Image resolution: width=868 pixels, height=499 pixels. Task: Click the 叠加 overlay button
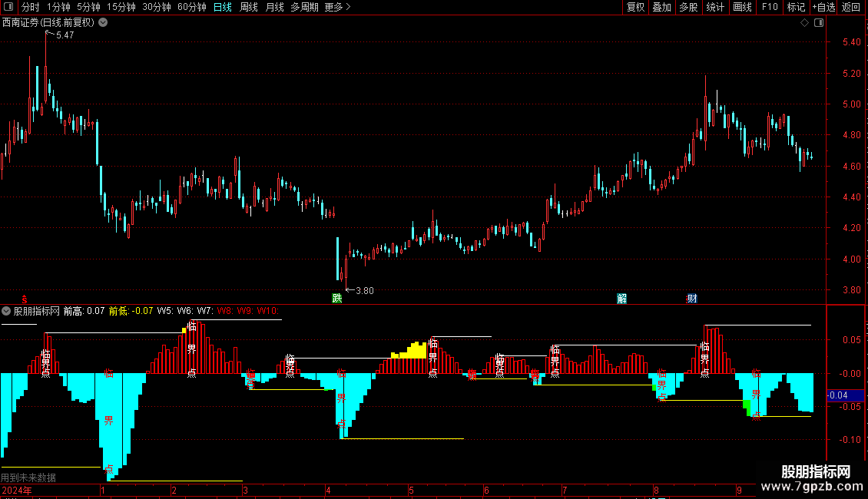click(661, 7)
